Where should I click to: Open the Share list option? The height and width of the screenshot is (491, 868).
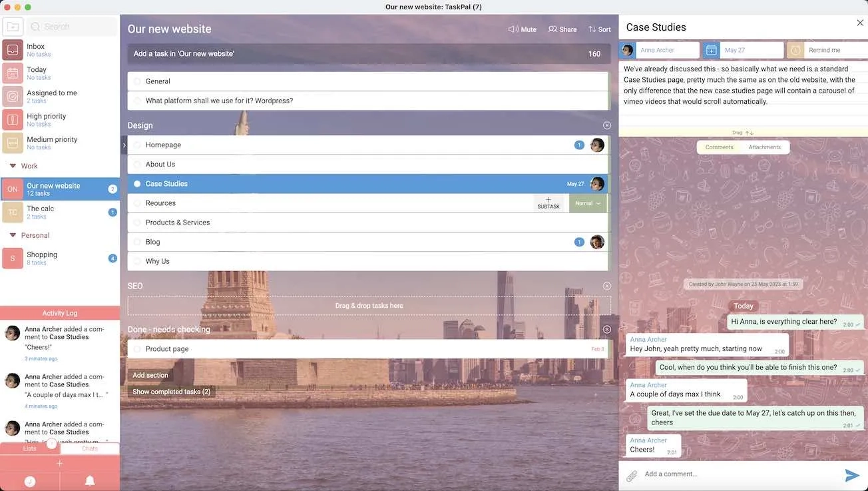[x=562, y=29]
